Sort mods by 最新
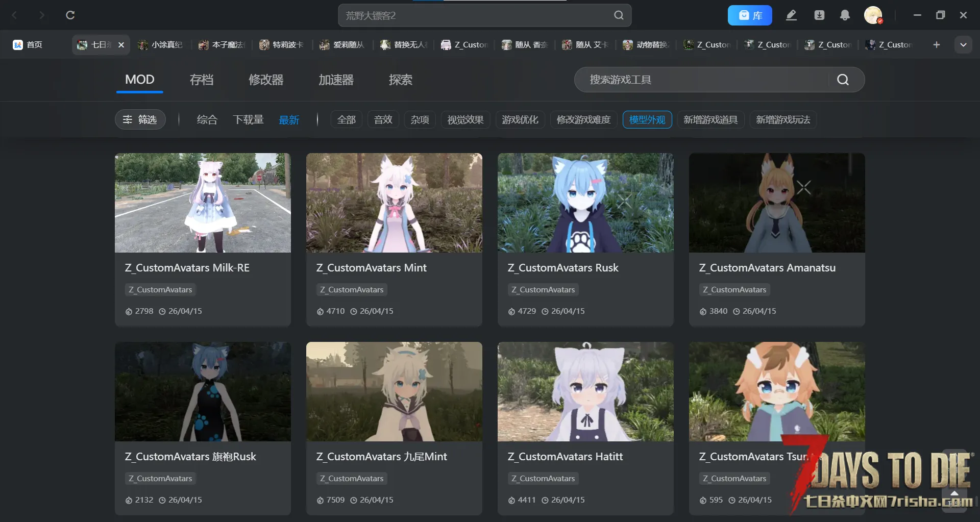980x522 pixels. (x=289, y=119)
